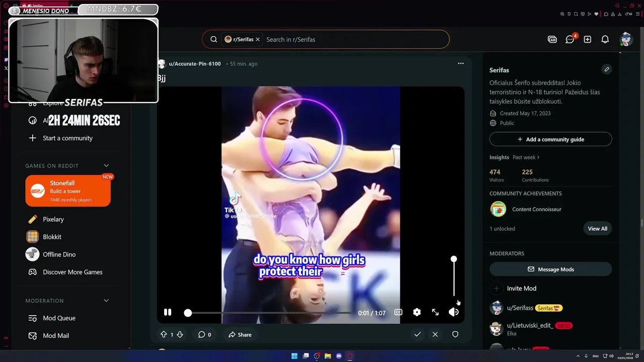
Task: Click Start a community
Action: 68,138
